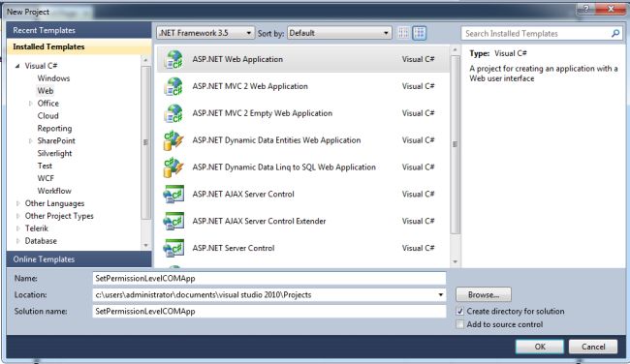This screenshot has width=630, height=364.
Task: Select the Installed Templates section
Action: pos(79,47)
